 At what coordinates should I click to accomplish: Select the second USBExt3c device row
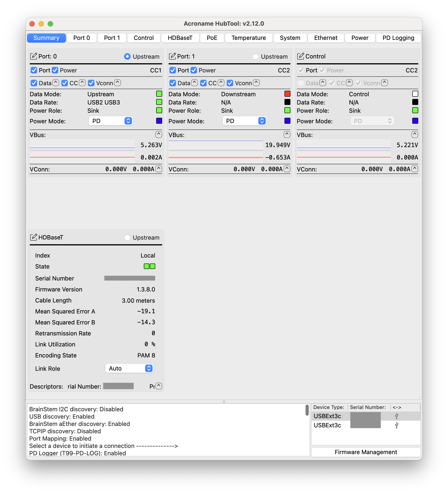(x=328, y=425)
